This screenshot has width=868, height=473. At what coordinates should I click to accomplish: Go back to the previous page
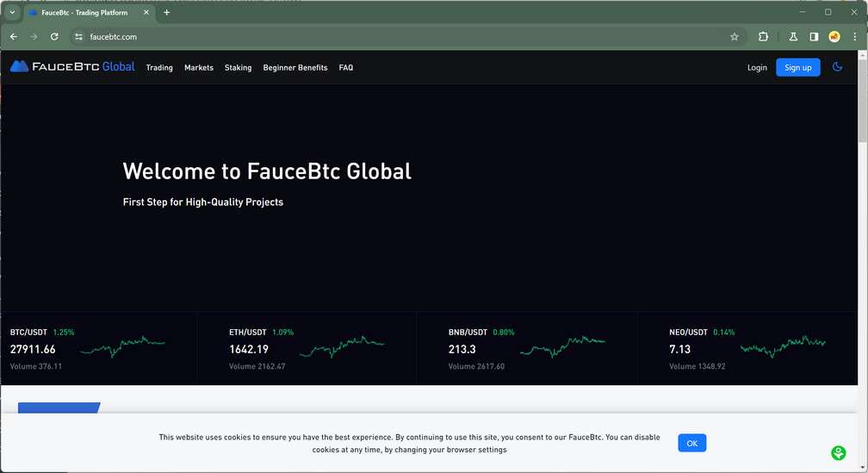[13, 37]
